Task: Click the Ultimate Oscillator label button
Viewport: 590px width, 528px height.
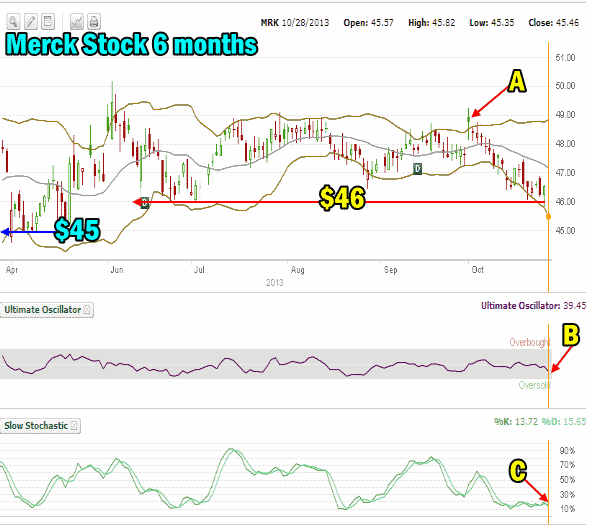Action: tap(47, 310)
